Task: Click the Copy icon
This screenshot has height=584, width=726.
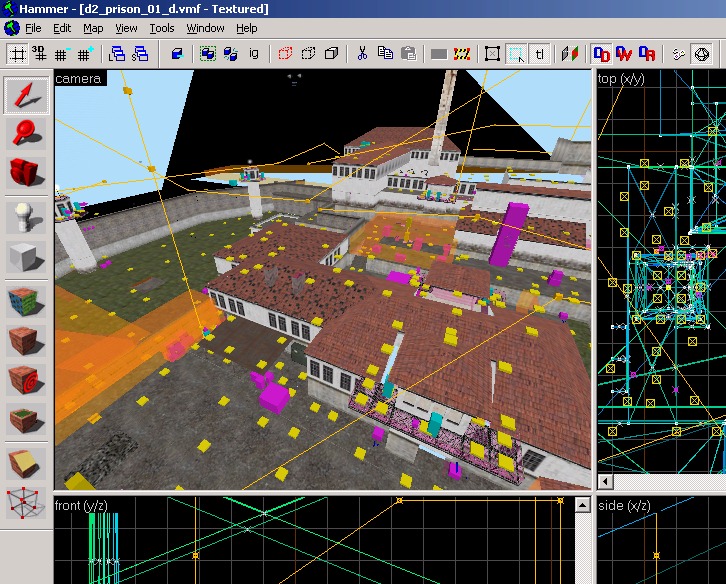Action: pyautogui.click(x=385, y=54)
